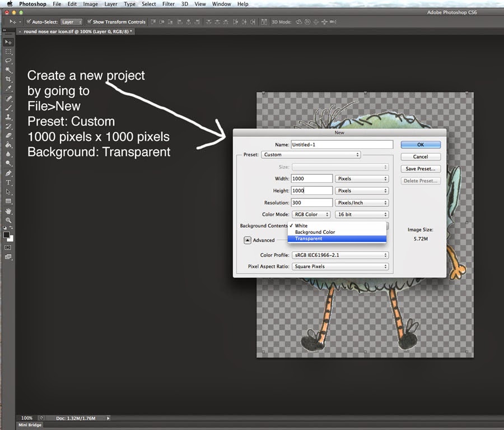504x430 pixels.
Task: Click Align Top Edges in options bar
Action: (153, 22)
